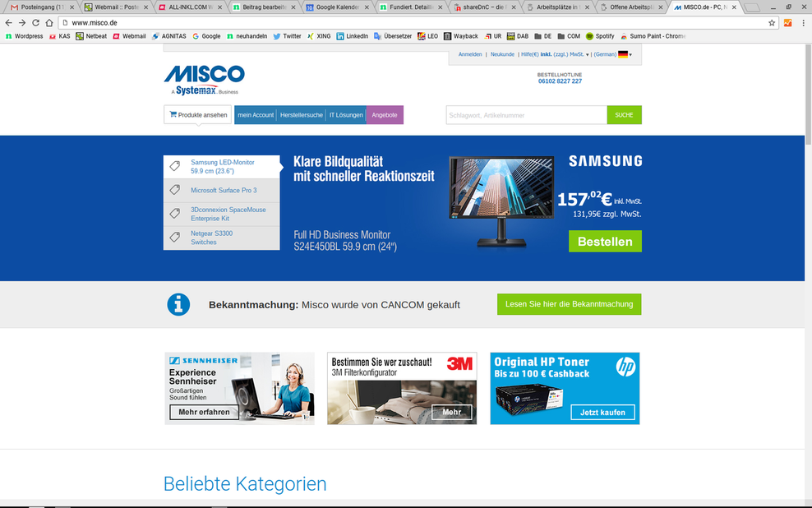Switch to the ALL-INKL.COM tab

(x=191, y=7)
